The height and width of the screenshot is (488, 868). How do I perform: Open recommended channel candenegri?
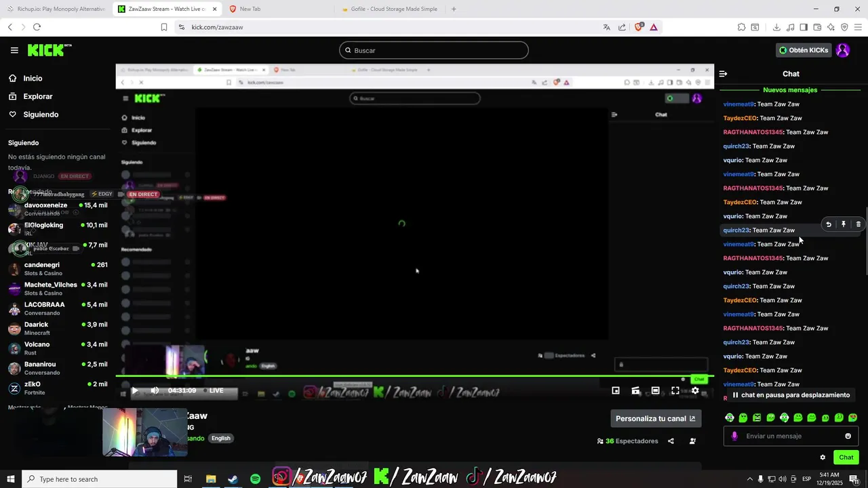click(x=58, y=268)
